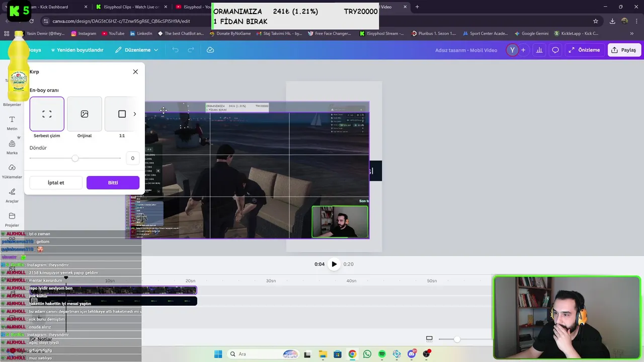Open Önizleme preview
Image resolution: width=644 pixels, height=362 pixels.
tap(584, 50)
